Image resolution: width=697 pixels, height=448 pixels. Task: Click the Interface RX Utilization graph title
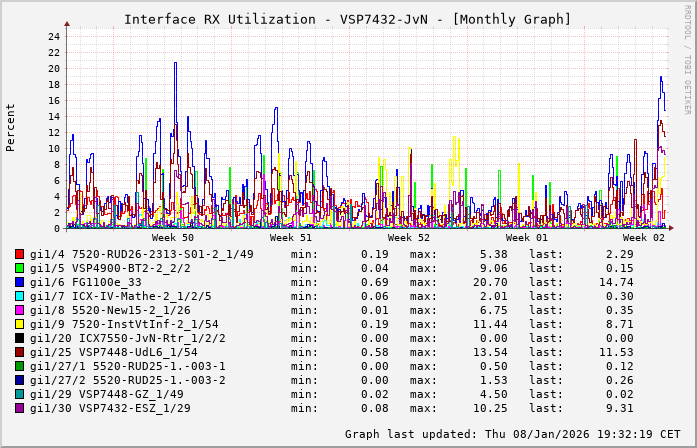tap(347, 19)
